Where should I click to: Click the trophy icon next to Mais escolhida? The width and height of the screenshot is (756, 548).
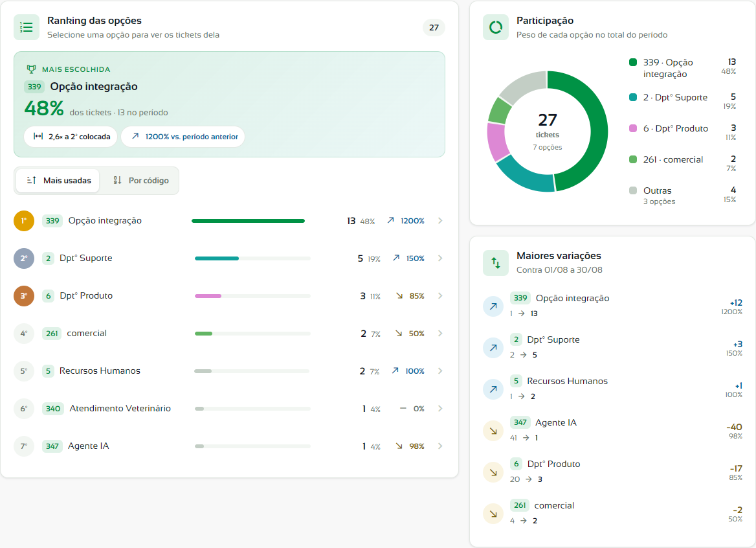[31, 69]
